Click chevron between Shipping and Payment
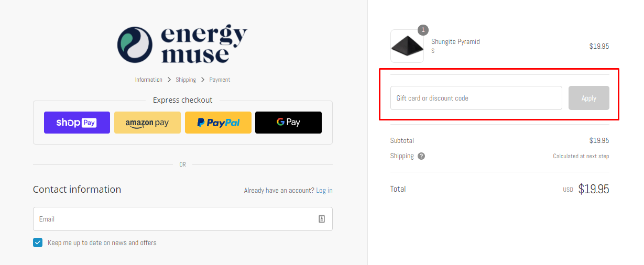This screenshot has height=265, width=644. coord(203,80)
